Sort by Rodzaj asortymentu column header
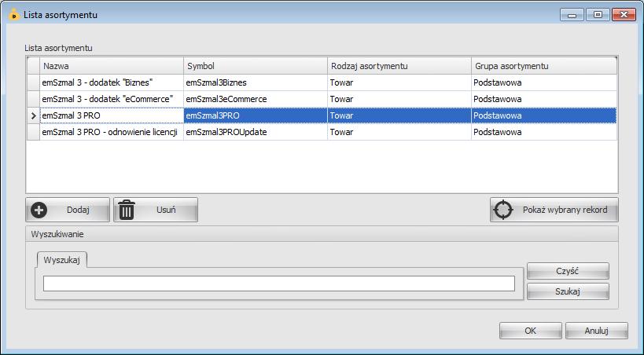The width and height of the screenshot is (644, 355). click(x=399, y=66)
